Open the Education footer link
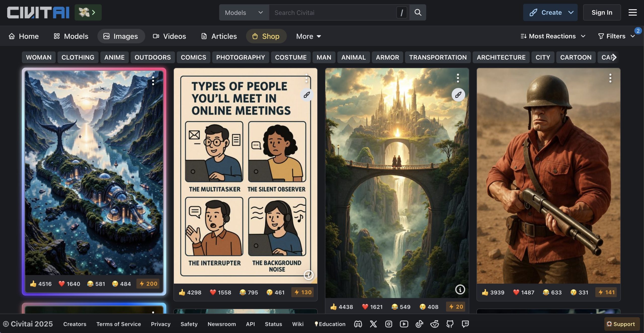Viewport: 644px width, 333px height. 330,324
